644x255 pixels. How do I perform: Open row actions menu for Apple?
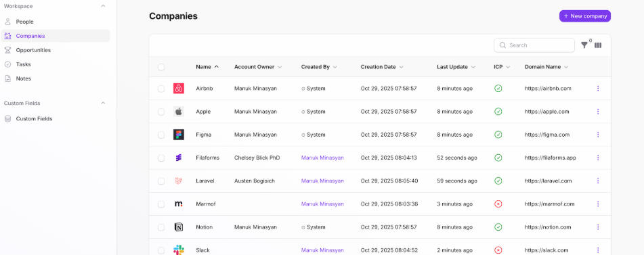tap(598, 112)
